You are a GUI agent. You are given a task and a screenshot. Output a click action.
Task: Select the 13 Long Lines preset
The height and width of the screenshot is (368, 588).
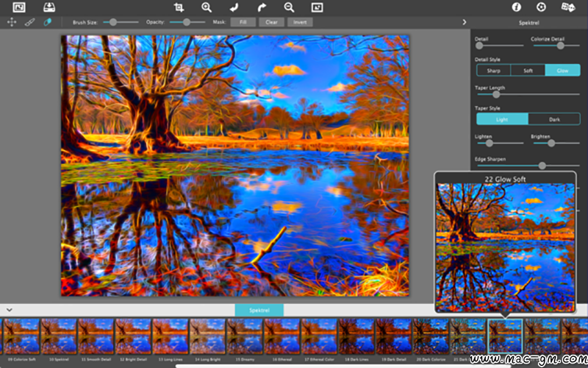coord(171,336)
